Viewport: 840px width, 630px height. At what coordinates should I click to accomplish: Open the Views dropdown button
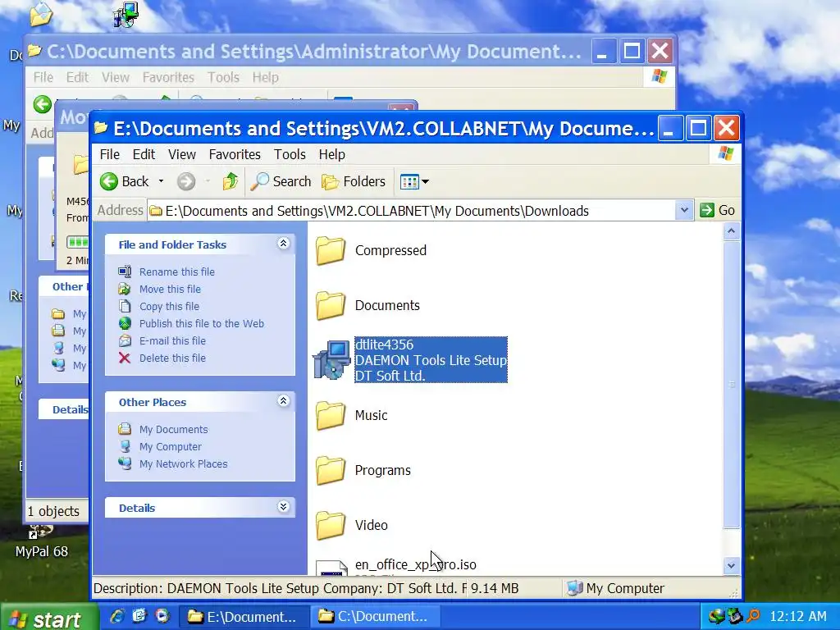414,181
